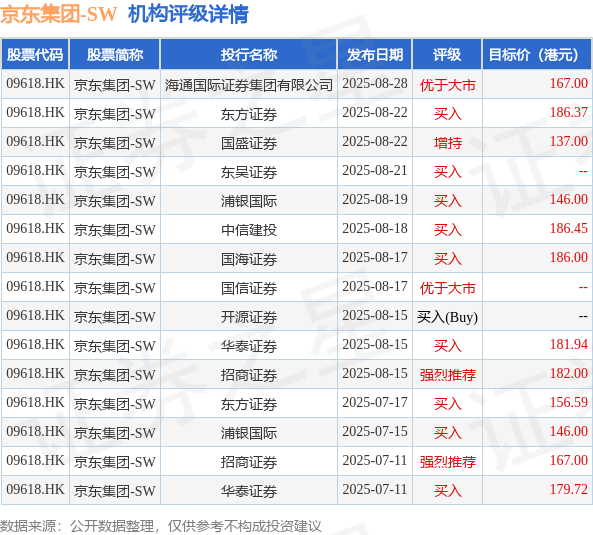
Task: Click the 京东集团-SW title text
Action: 59,14
